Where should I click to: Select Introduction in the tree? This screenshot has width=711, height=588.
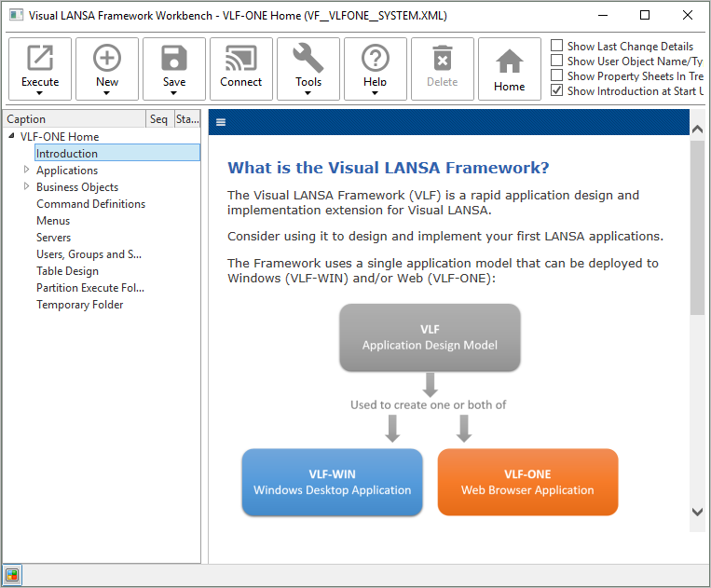tap(117, 153)
